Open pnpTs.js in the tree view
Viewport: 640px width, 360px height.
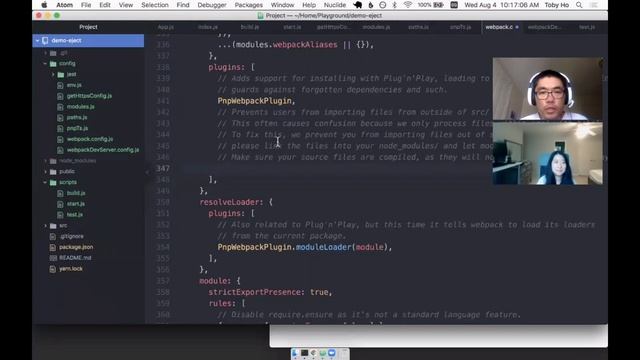[x=77, y=128]
